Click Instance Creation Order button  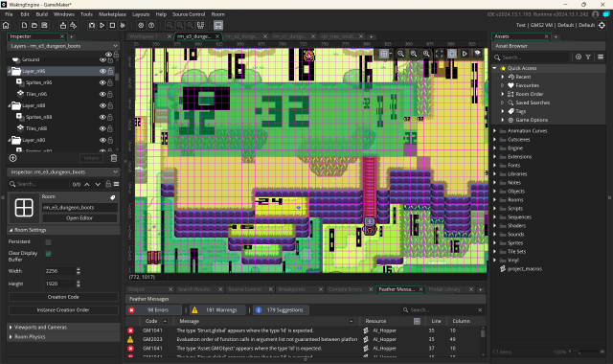[63, 310]
